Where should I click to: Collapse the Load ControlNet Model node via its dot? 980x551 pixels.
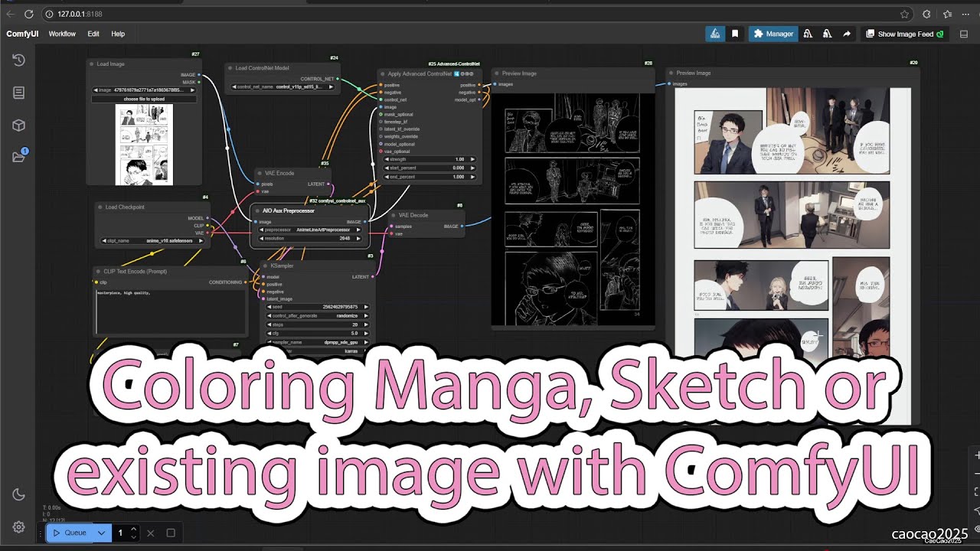point(230,68)
